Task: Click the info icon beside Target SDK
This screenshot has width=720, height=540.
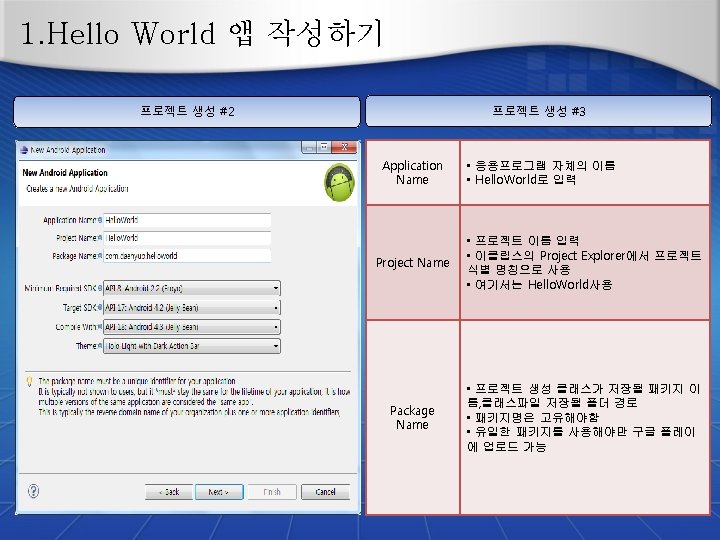Action: pyautogui.click(x=100, y=308)
